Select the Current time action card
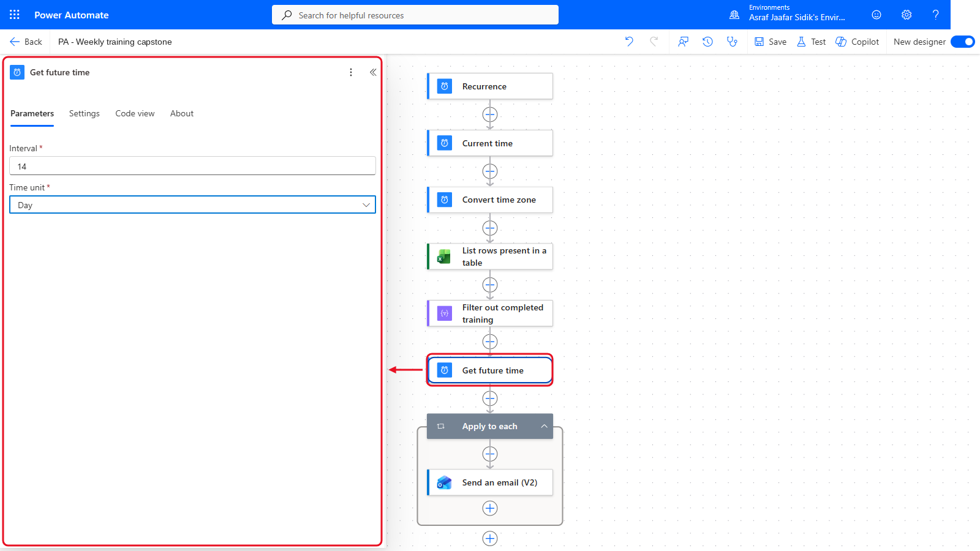This screenshot has height=551, width=980. pyautogui.click(x=490, y=143)
